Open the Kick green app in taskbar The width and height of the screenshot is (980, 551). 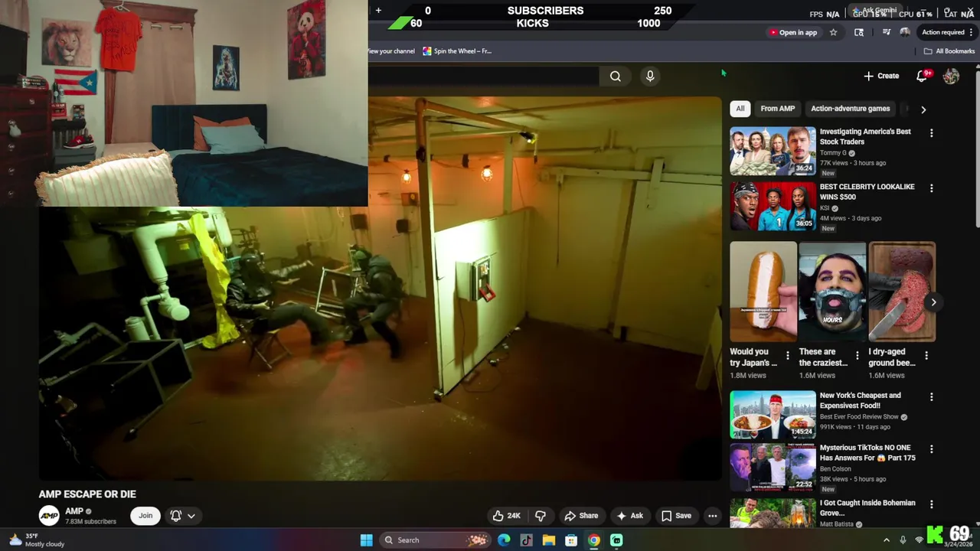pos(616,540)
